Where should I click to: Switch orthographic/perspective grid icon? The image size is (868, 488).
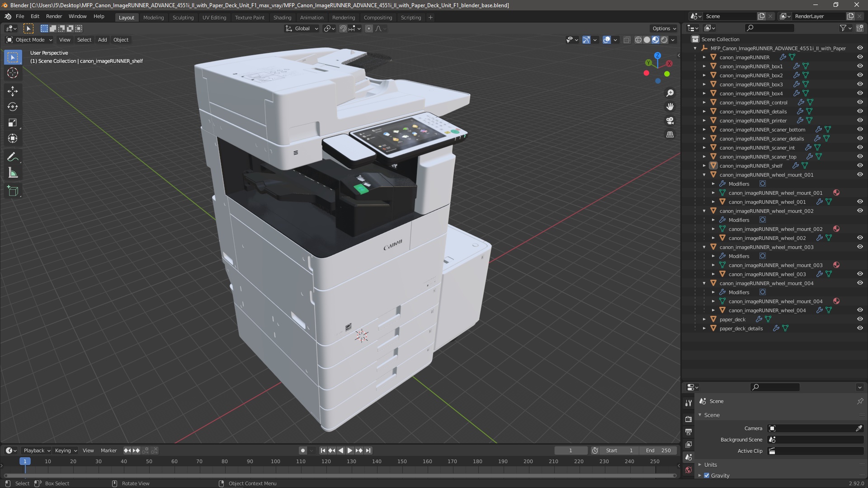(670, 135)
